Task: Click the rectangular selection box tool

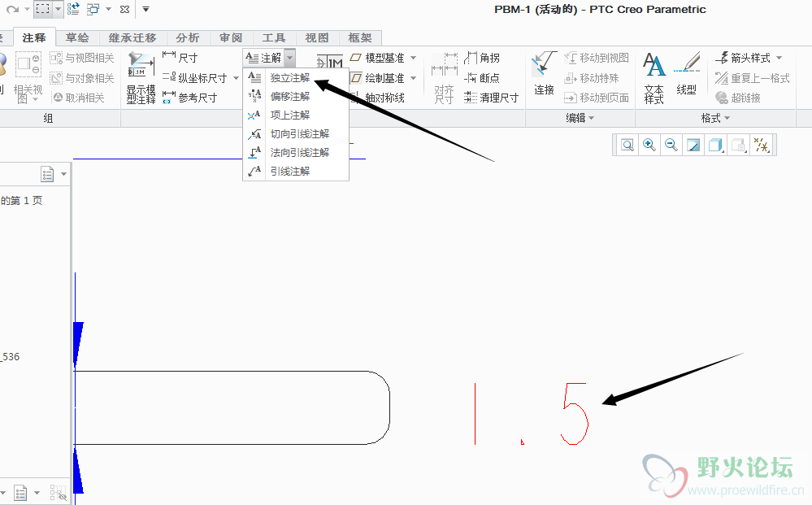Action: (42, 9)
